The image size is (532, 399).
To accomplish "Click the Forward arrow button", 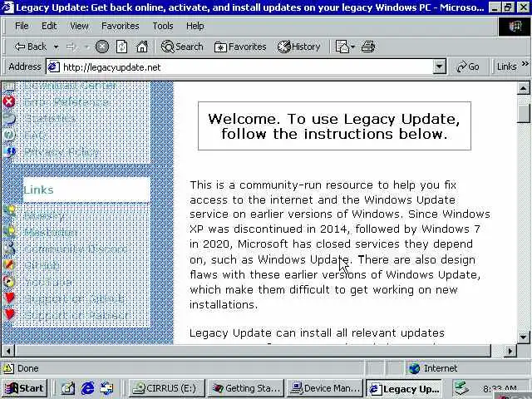I will pos(71,47).
